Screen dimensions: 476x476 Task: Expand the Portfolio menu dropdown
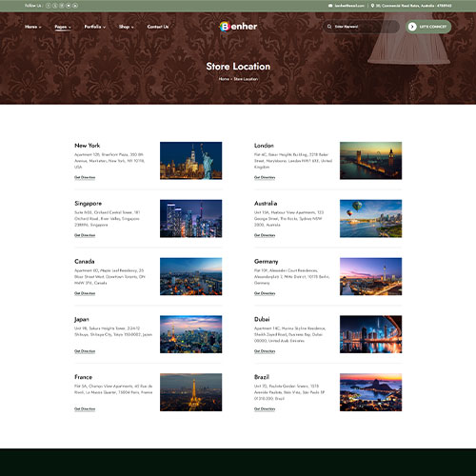[95, 27]
